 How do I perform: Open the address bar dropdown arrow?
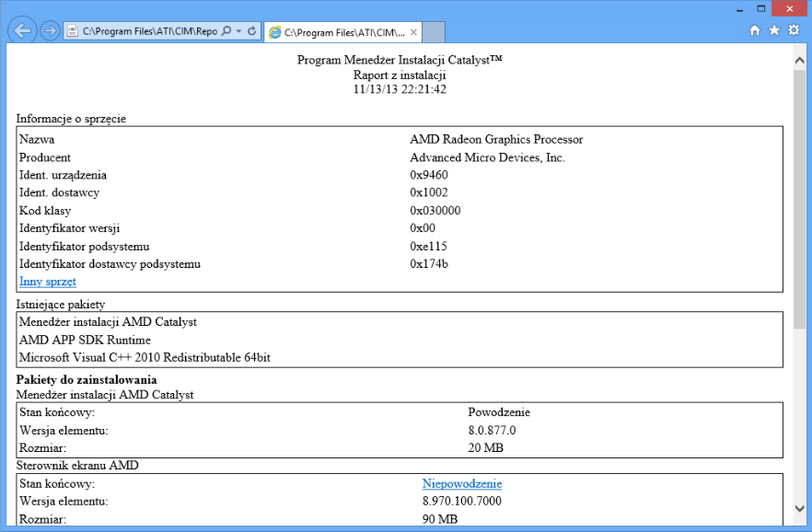(238, 31)
